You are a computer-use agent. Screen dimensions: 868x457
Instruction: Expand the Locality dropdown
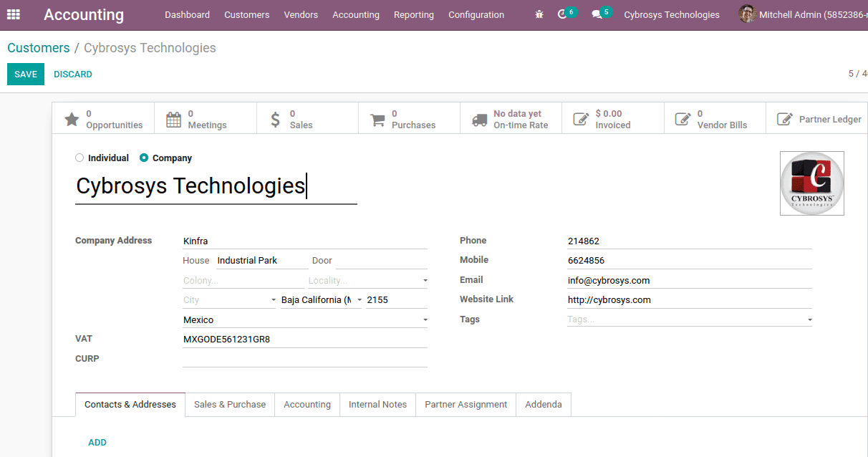(x=425, y=281)
